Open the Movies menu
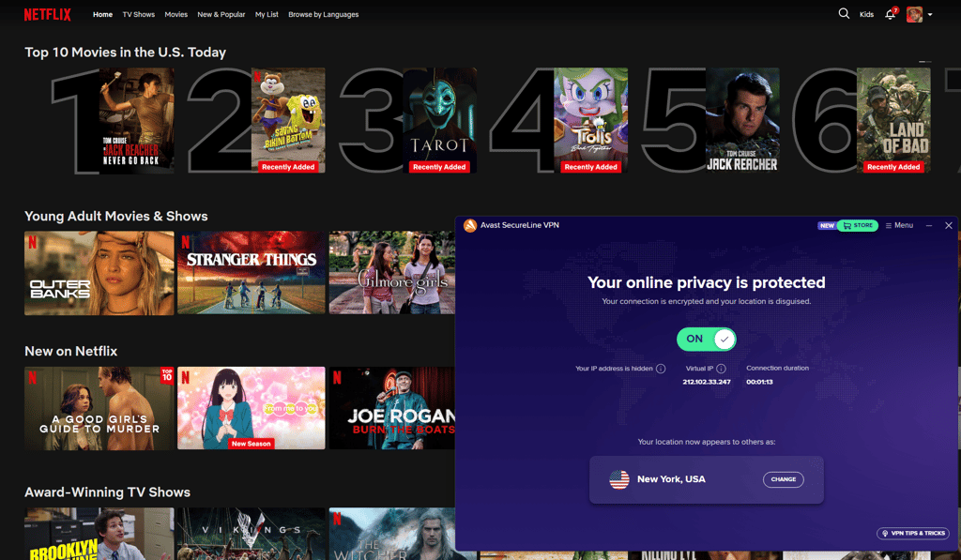Viewport: 961px width, 560px height. (x=175, y=14)
